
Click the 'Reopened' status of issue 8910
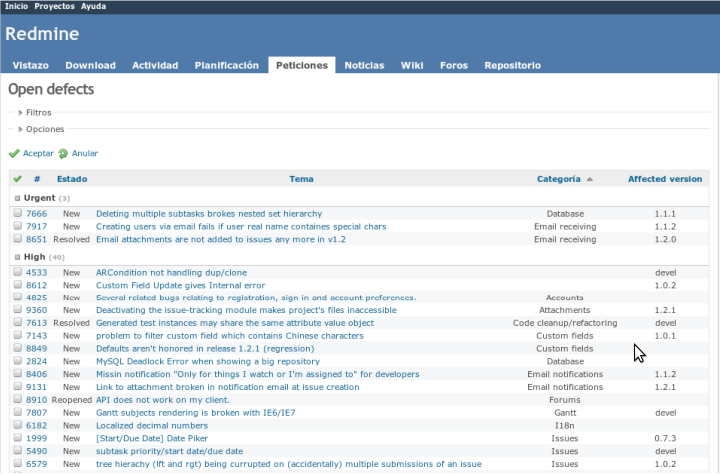pos(72,400)
